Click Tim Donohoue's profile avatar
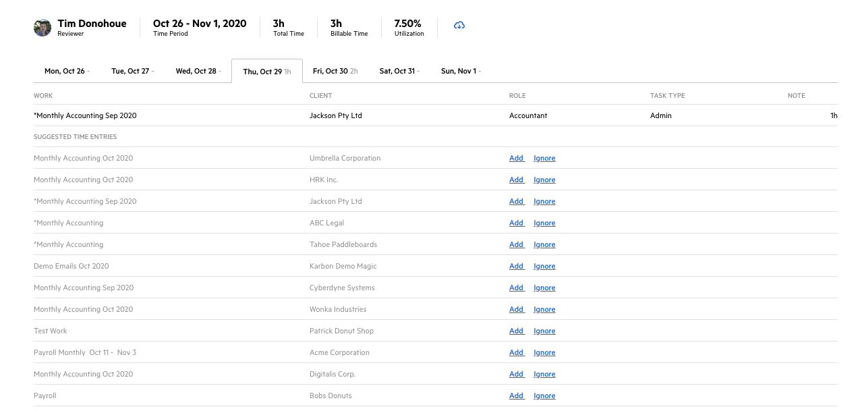 [x=42, y=28]
